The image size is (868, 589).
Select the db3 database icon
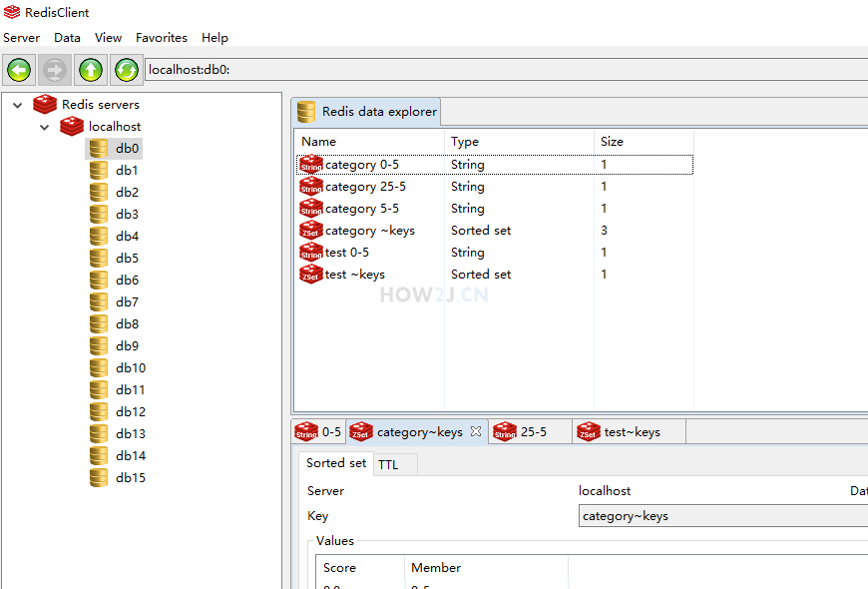[99, 214]
